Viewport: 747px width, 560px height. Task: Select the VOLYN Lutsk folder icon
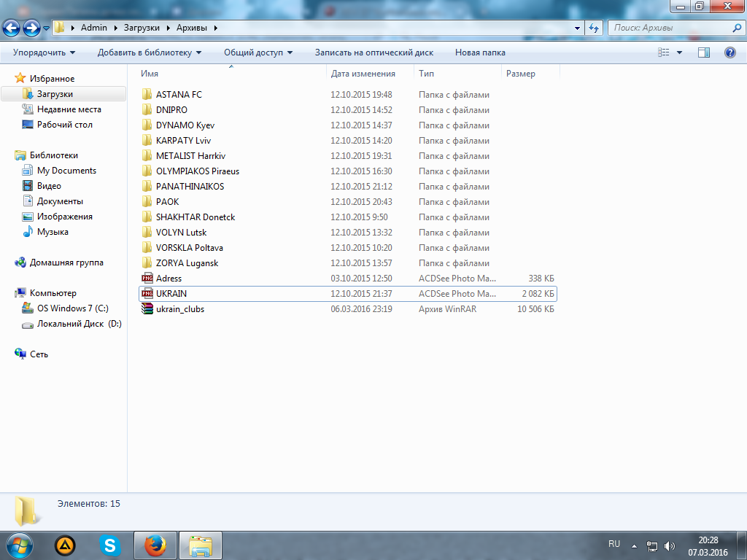pos(147,232)
